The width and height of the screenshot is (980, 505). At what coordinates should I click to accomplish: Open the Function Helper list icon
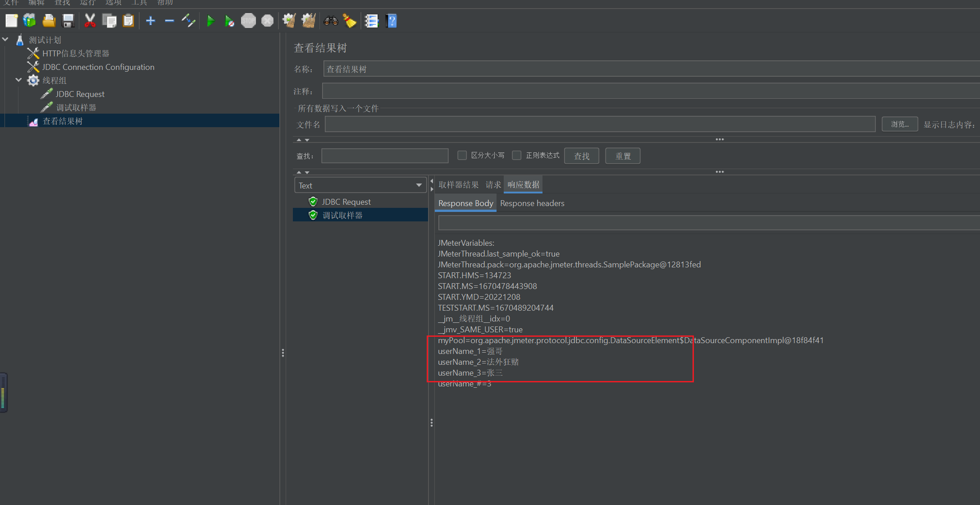(x=372, y=21)
